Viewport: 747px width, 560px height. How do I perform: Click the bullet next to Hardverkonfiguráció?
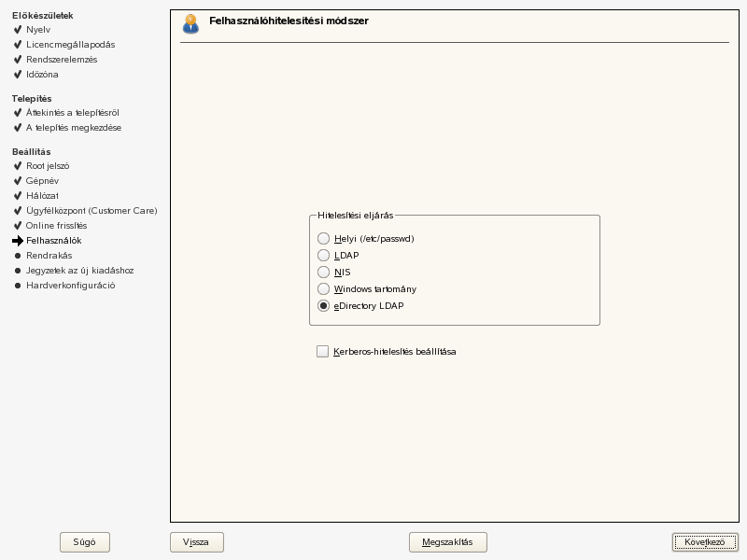point(18,286)
